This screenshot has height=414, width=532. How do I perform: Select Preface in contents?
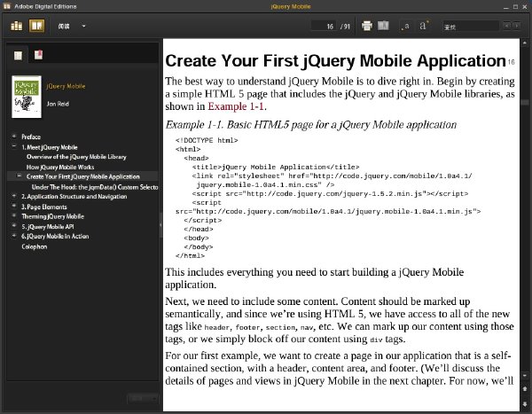(31, 137)
